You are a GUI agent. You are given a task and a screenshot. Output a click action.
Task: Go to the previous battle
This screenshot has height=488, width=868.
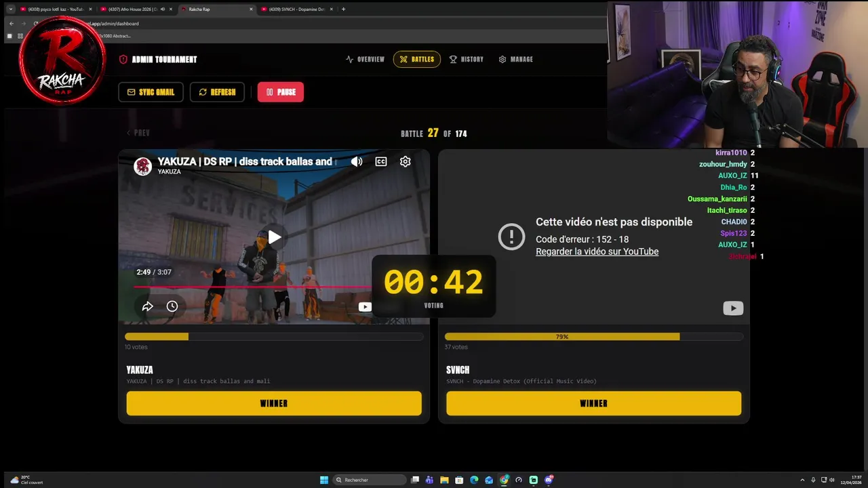click(x=138, y=133)
